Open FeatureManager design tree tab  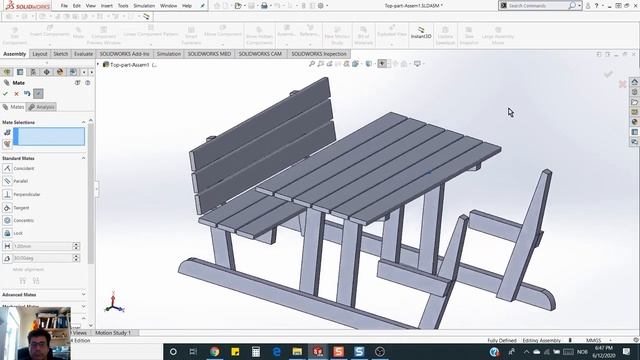7,72
